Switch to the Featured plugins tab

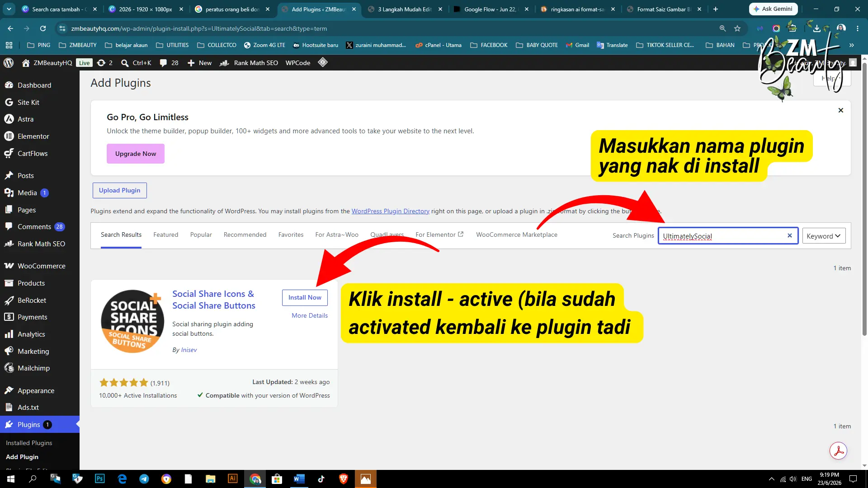[x=165, y=235]
